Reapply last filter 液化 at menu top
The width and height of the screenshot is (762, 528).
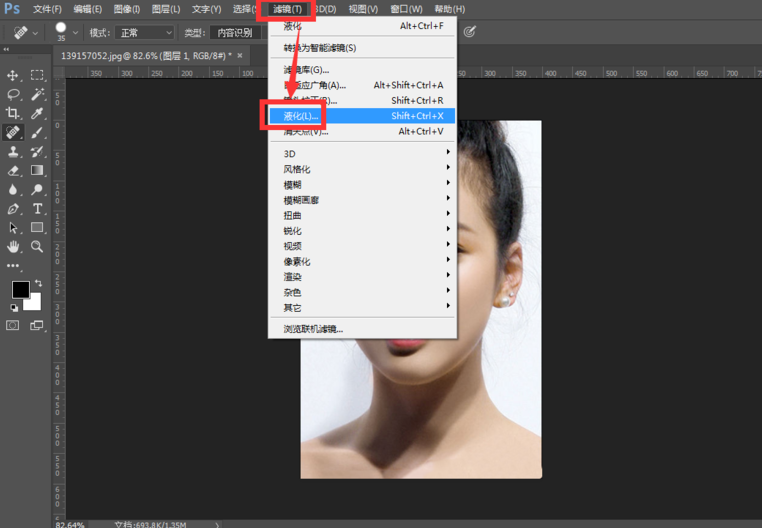(x=362, y=26)
